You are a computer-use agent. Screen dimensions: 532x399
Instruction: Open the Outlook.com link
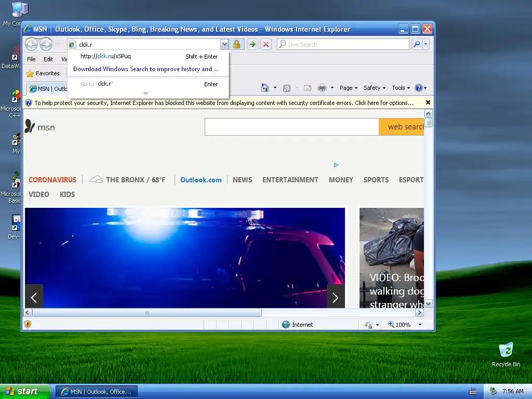tap(201, 180)
